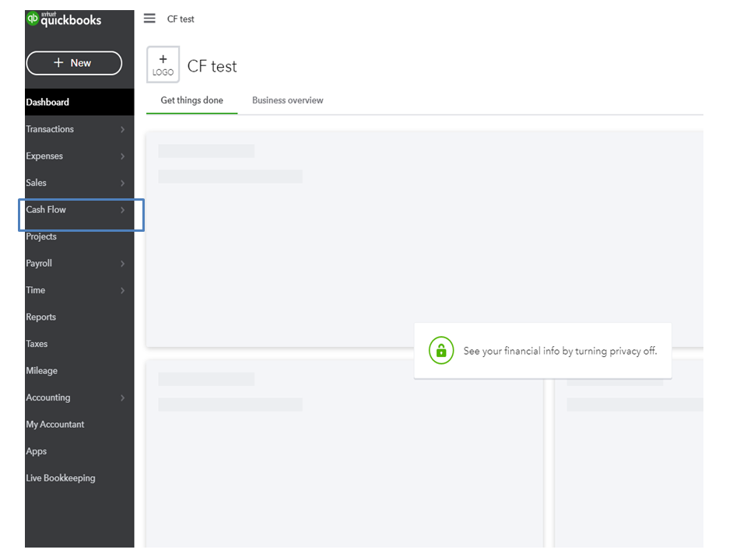Click the QuickBooks logo
Screen dimensions: 747x560
pyautogui.click(x=64, y=19)
